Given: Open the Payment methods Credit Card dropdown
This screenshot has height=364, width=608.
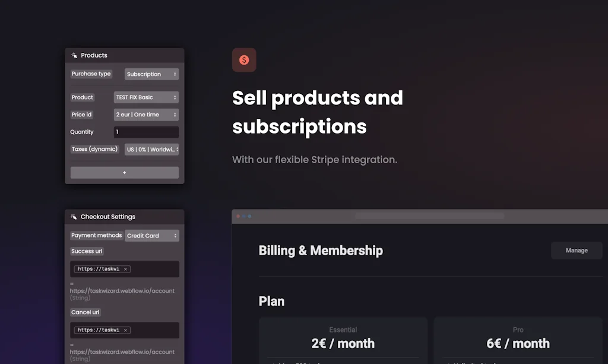Looking at the screenshot, I should click(152, 235).
